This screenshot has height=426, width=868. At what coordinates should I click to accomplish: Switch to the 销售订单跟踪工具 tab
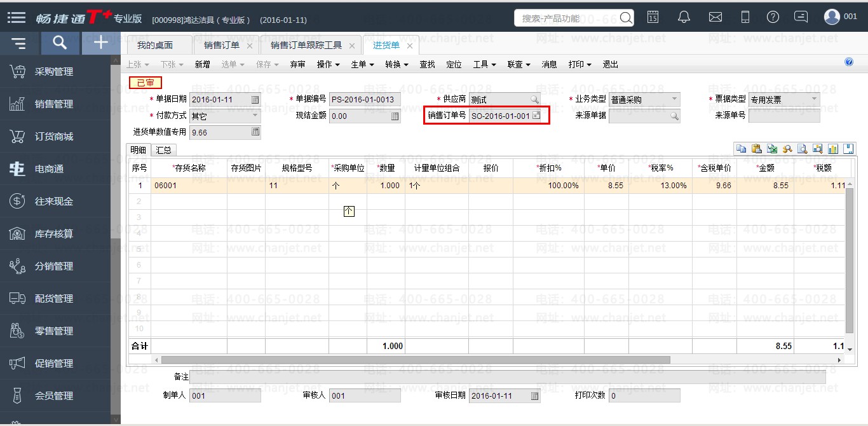pyautogui.click(x=306, y=46)
